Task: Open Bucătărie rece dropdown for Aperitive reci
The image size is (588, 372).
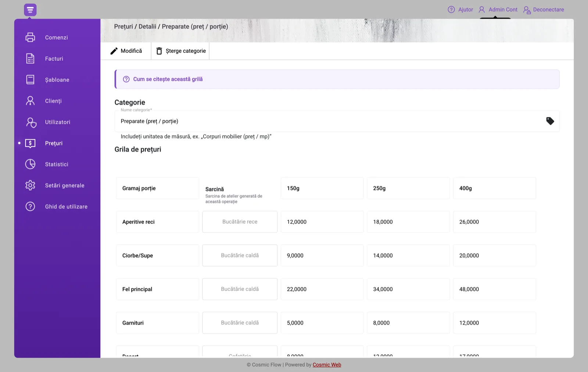Action: pos(240,222)
